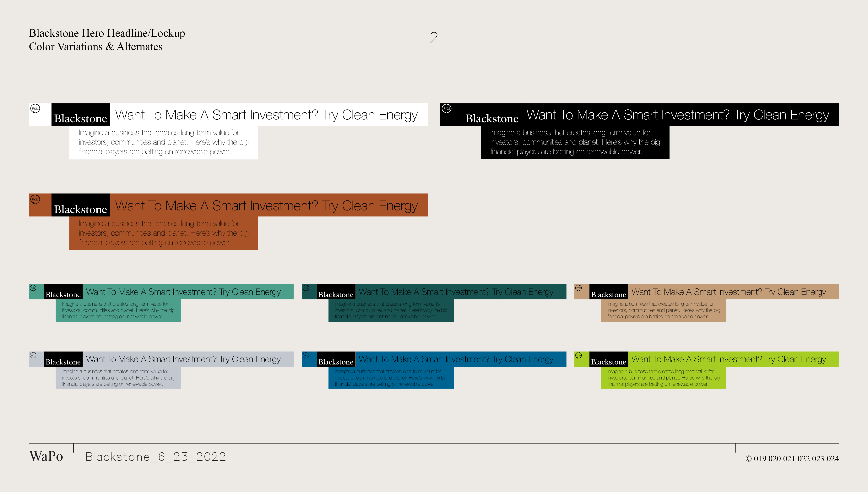Click the FY22 circular icon on the rust-orange lockup

35,199
